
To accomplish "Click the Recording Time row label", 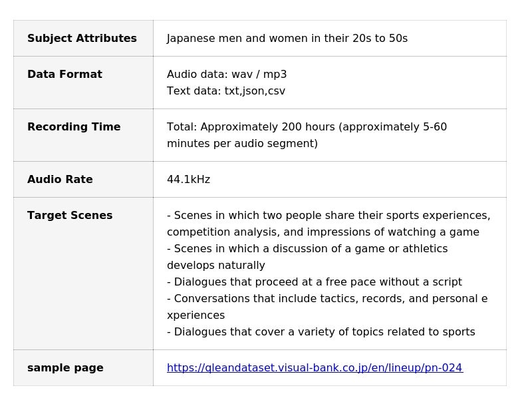I will [x=74, y=127].
